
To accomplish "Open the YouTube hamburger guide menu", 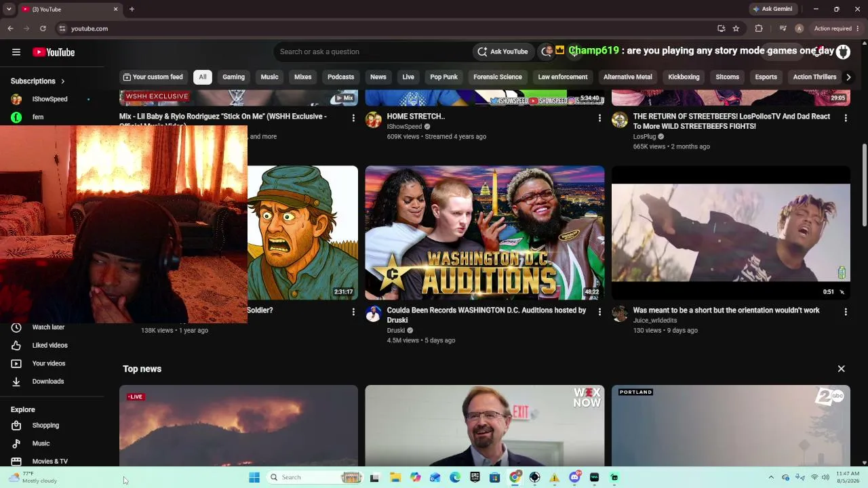I will click(x=16, y=52).
